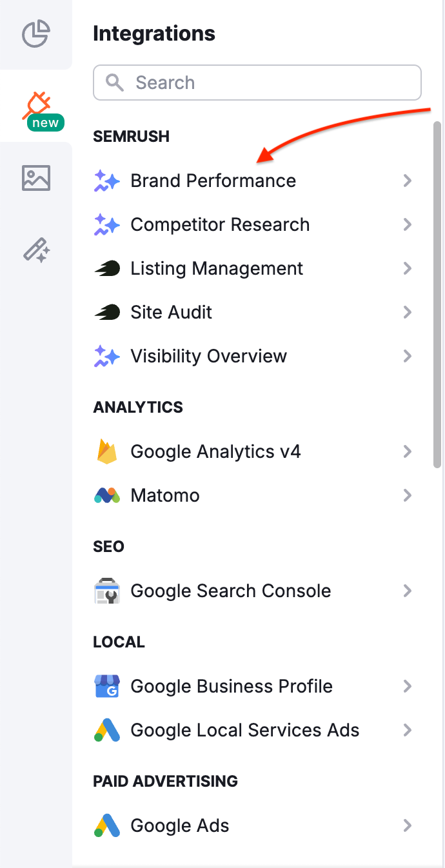
Task: Select the Semrush section header
Action: coord(131,136)
